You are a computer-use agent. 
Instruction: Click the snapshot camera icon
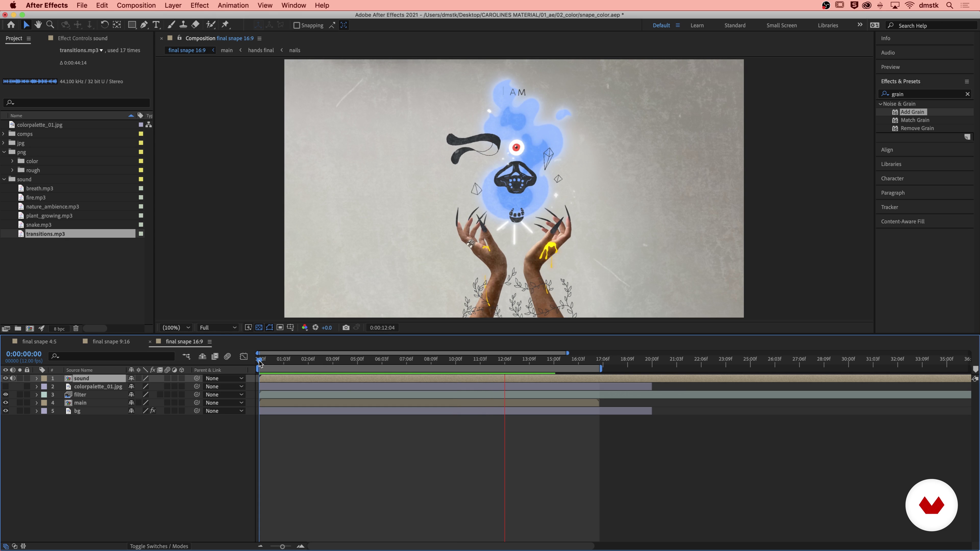pyautogui.click(x=346, y=328)
